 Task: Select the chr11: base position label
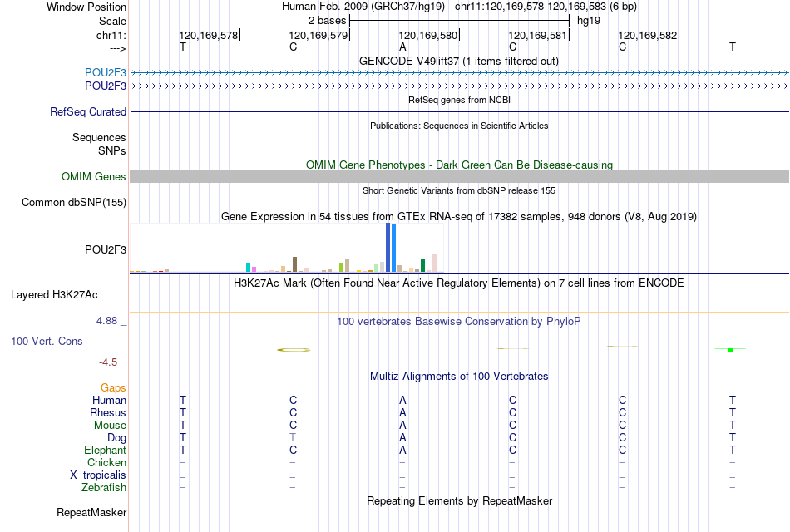(111, 35)
